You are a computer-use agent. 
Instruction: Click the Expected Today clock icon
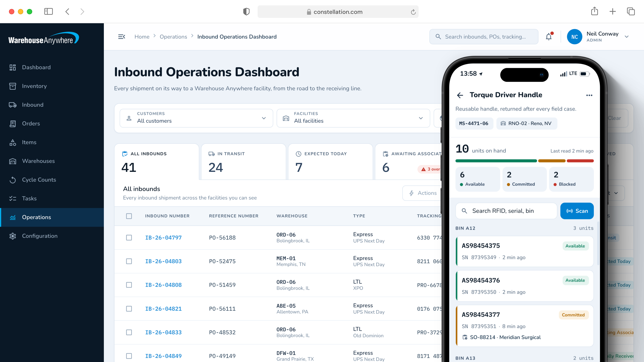click(x=299, y=154)
